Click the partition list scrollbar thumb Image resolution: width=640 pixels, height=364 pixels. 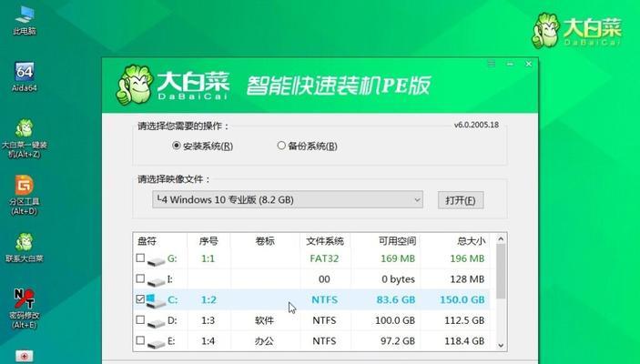(502, 271)
